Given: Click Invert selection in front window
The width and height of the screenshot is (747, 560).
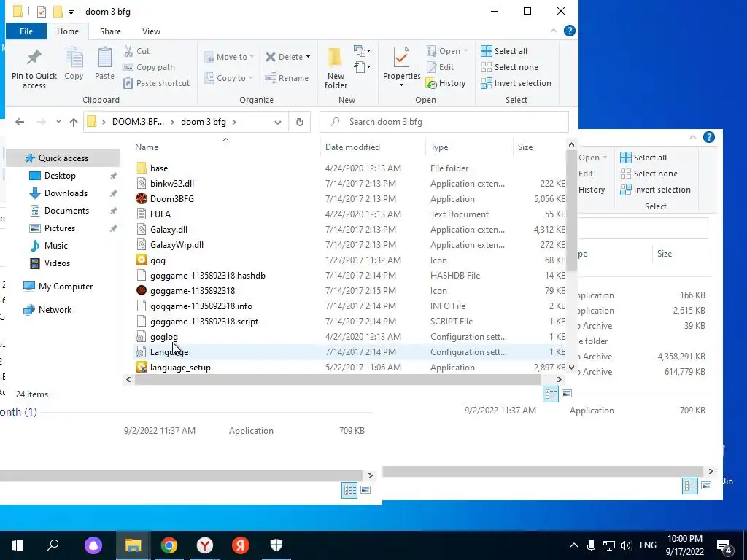Looking at the screenshot, I should tap(516, 83).
